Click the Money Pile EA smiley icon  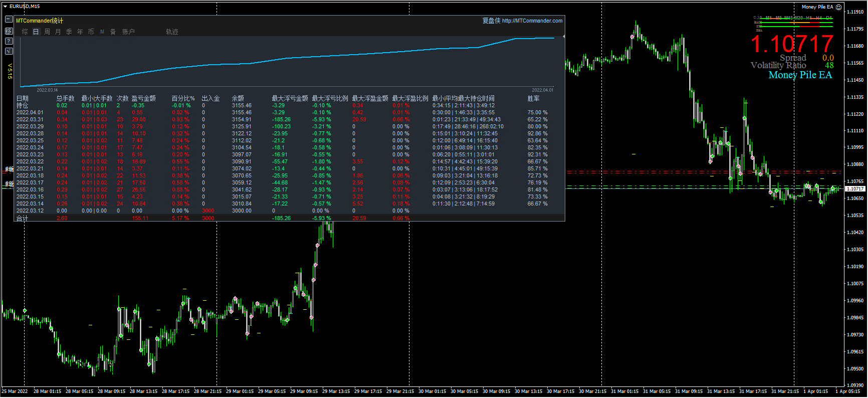839,7
